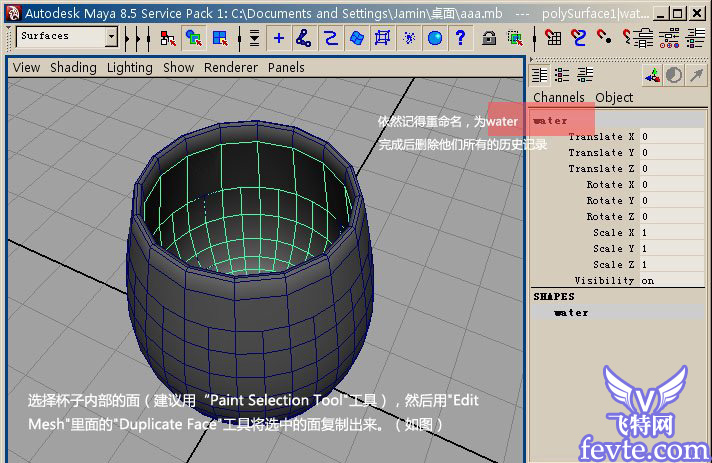
Task: Click the Select by component type icon
Action: [x=220, y=38]
